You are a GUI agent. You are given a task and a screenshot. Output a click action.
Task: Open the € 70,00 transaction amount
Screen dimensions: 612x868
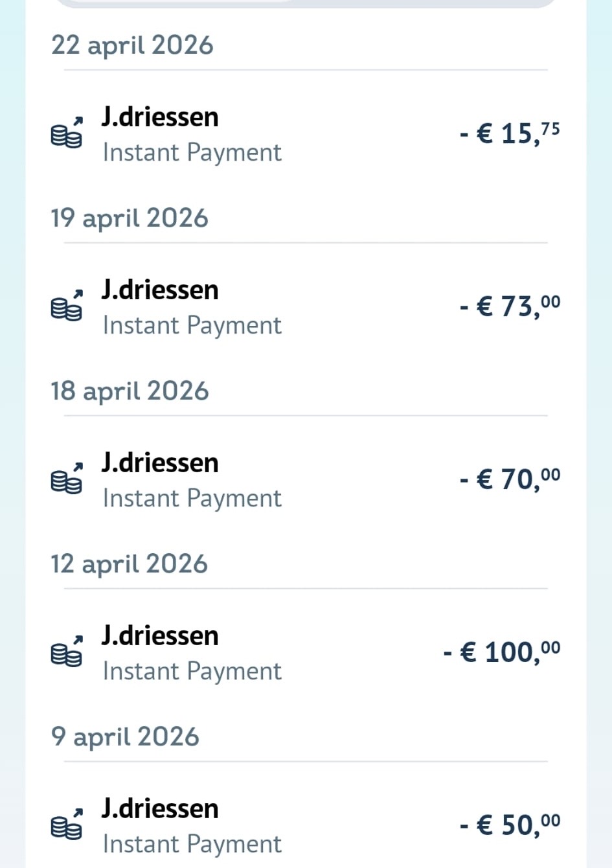click(x=510, y=479)
